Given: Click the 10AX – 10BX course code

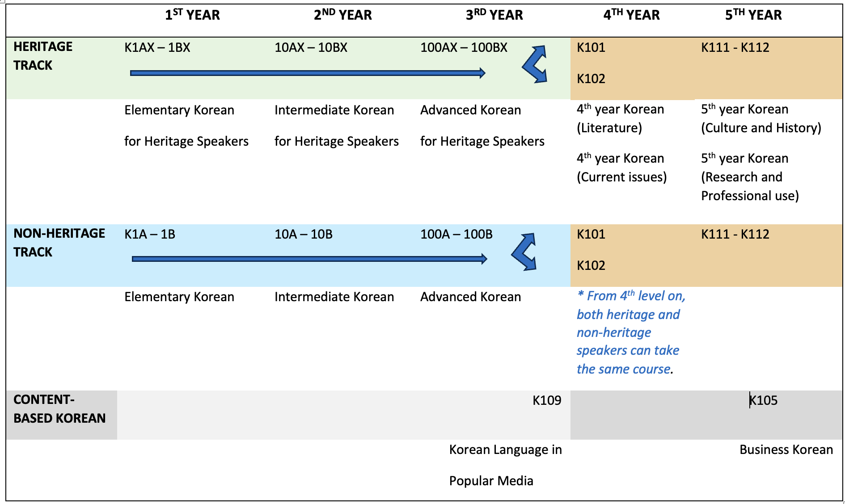Looking at the screenshot, I should pyautogui.click(x=311, y=47).
